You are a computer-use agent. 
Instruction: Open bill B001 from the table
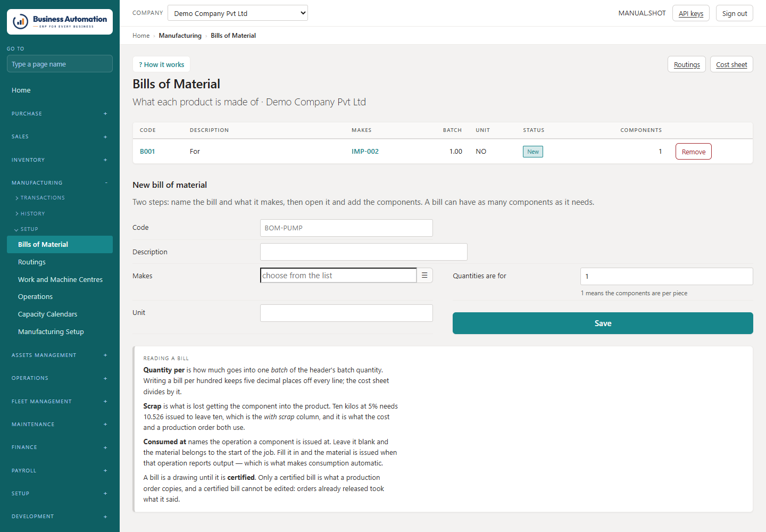tap(147, 152)
